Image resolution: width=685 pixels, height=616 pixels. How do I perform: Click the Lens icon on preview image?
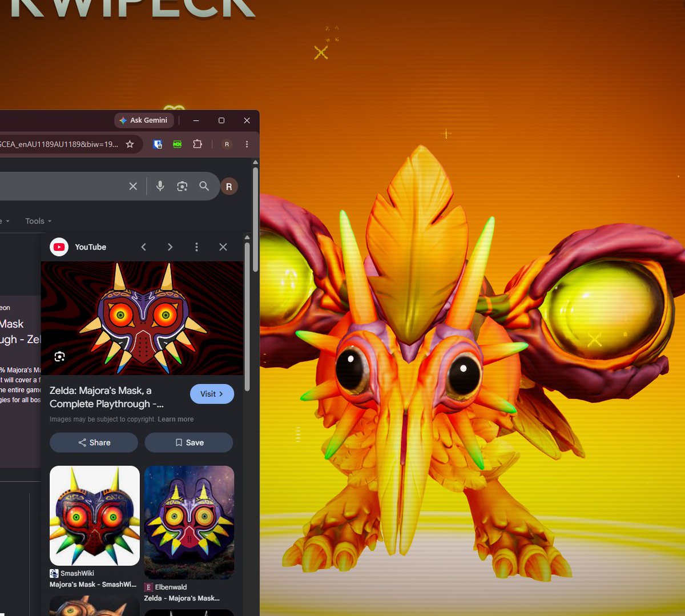(59, 357)
